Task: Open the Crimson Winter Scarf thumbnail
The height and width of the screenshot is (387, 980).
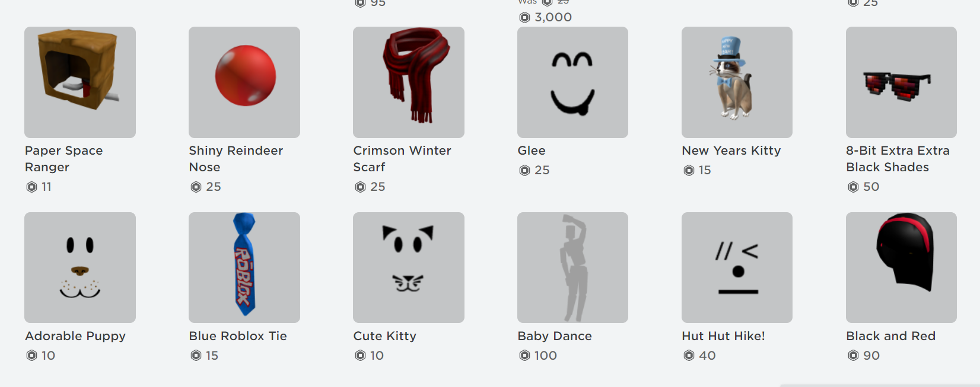Action: pyautogui.click(x=409, y=82)
